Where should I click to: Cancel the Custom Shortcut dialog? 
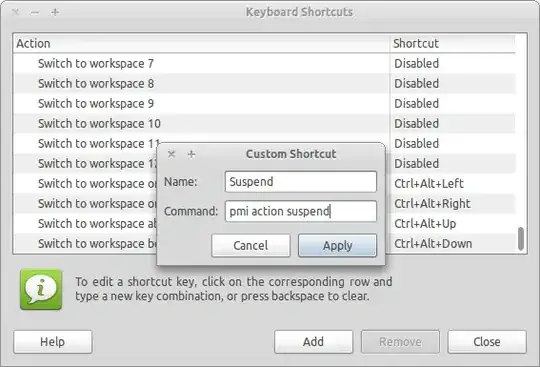pyautogui.click(x=251, y=245)
